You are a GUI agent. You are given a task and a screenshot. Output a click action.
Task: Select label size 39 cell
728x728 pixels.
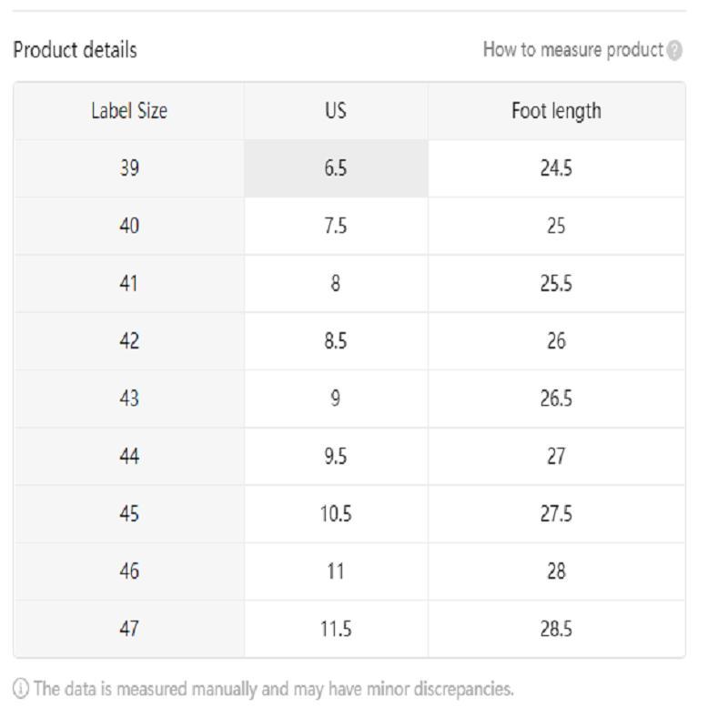pos(129,168)
